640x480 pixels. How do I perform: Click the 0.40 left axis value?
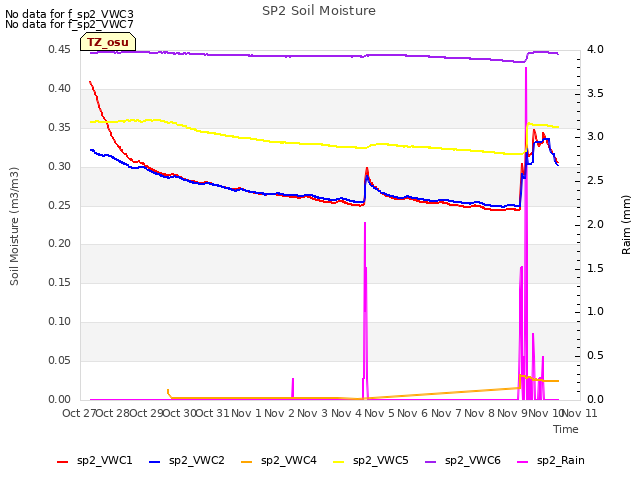(60, 88)
